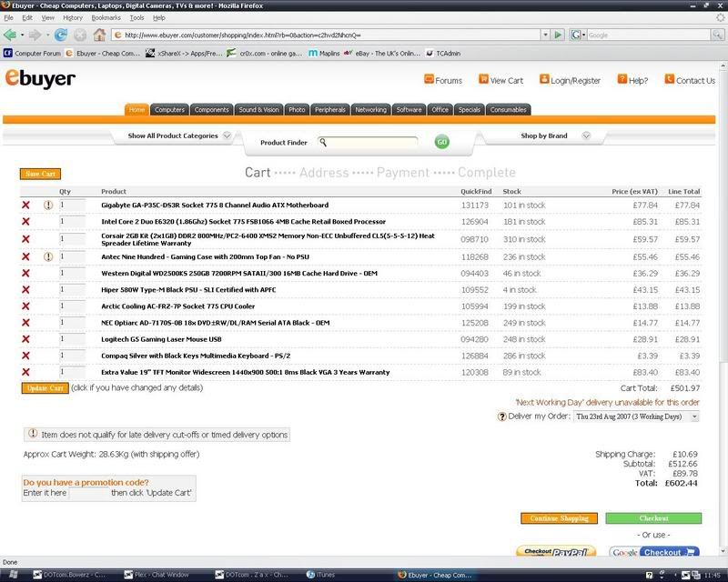Select the Networking navigation tab
The height and width of the screenshot is (582, 728).
371,109
